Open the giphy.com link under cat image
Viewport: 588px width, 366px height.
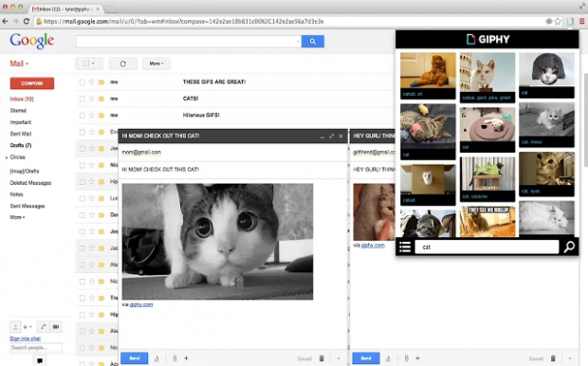click(141, 304)
